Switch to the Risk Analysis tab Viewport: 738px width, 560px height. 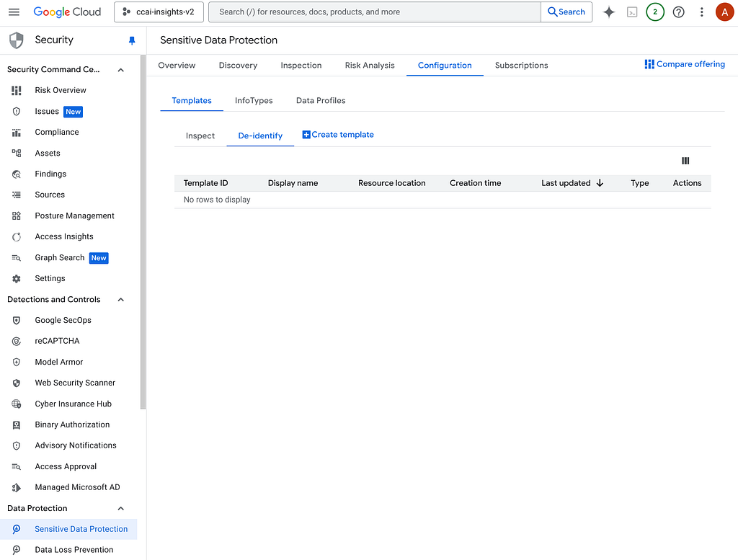370,66
